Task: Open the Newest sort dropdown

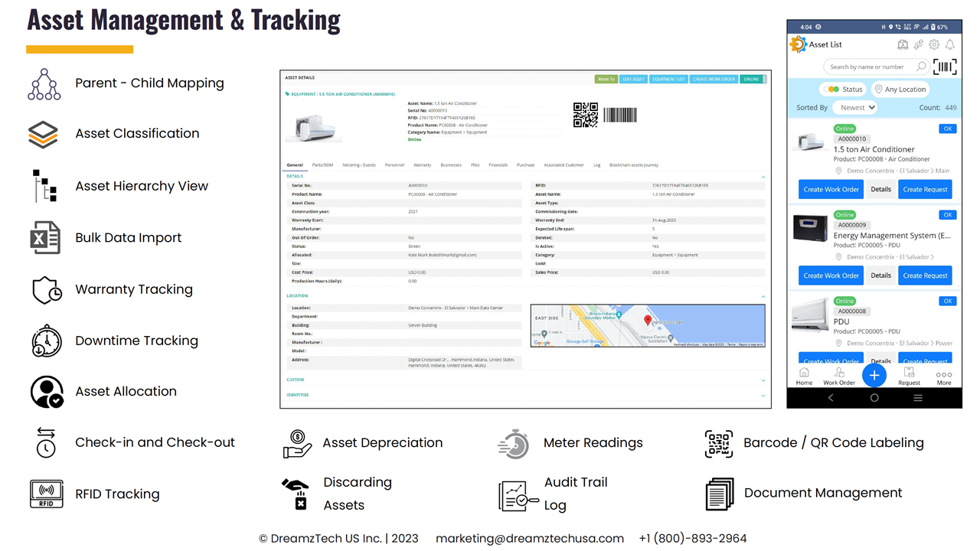Action: [857, 108]
